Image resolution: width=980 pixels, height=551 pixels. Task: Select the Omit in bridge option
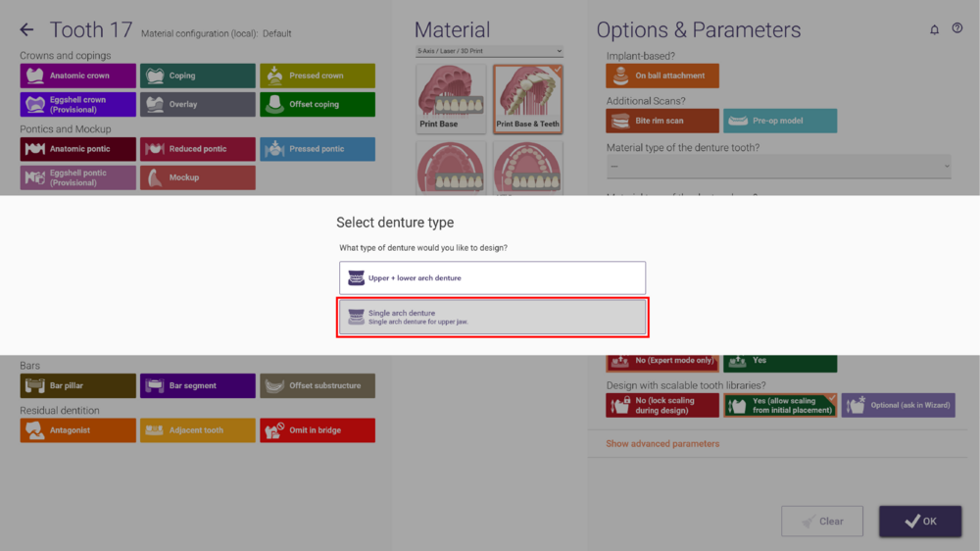(x=318, y=430)
